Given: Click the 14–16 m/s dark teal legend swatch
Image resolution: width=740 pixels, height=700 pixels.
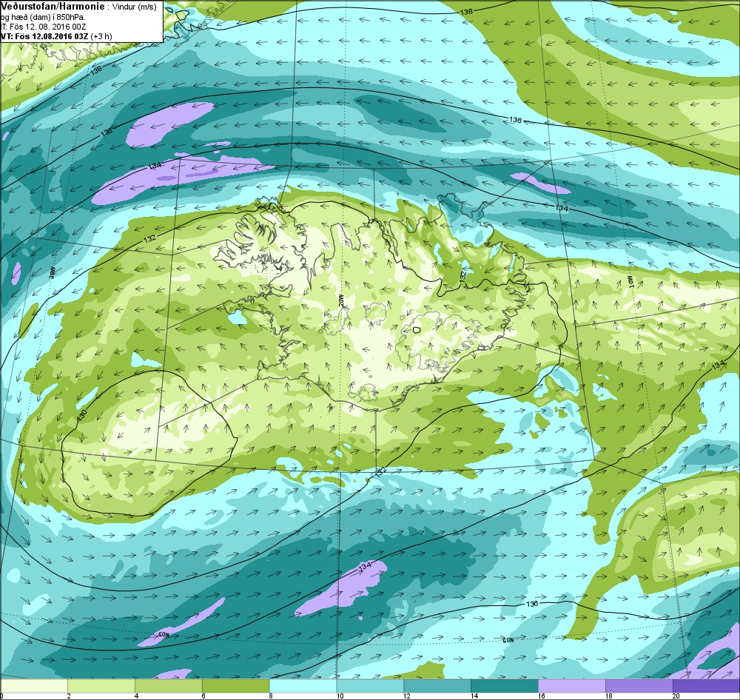Looking at the screenshot, I should [x=505, y=686].
